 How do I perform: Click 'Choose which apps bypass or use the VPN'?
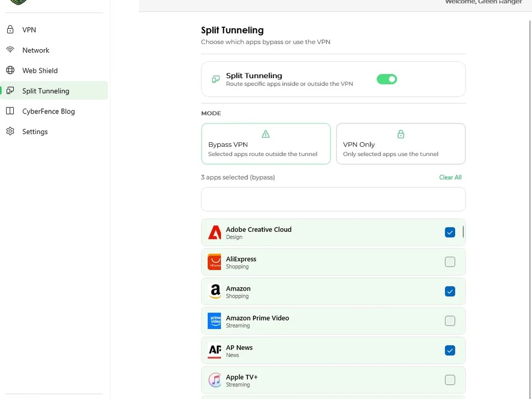(x=265, y=42)
